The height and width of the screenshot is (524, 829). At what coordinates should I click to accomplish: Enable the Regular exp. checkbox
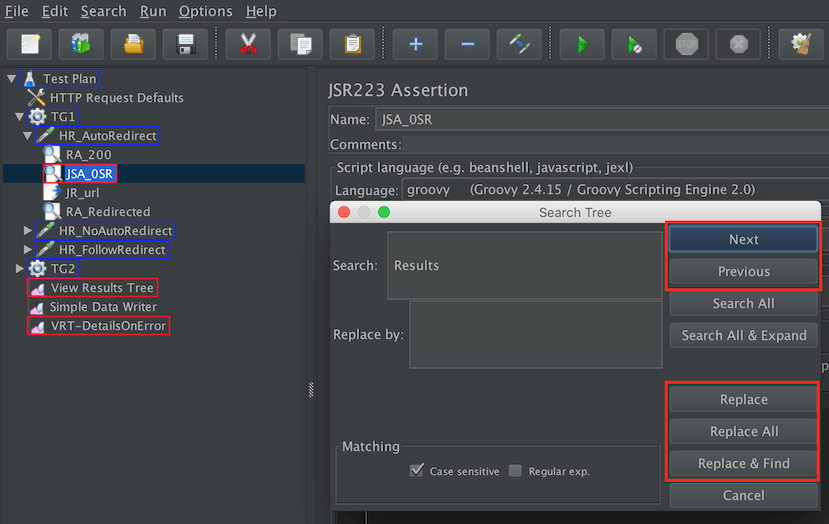click(x=515, y=471)
